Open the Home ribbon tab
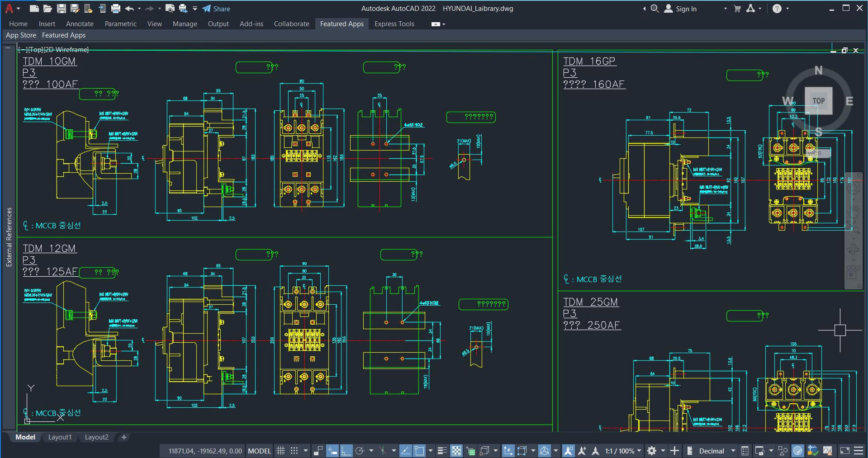The height and width of the screenshot is (458, 868). [18, 24]
